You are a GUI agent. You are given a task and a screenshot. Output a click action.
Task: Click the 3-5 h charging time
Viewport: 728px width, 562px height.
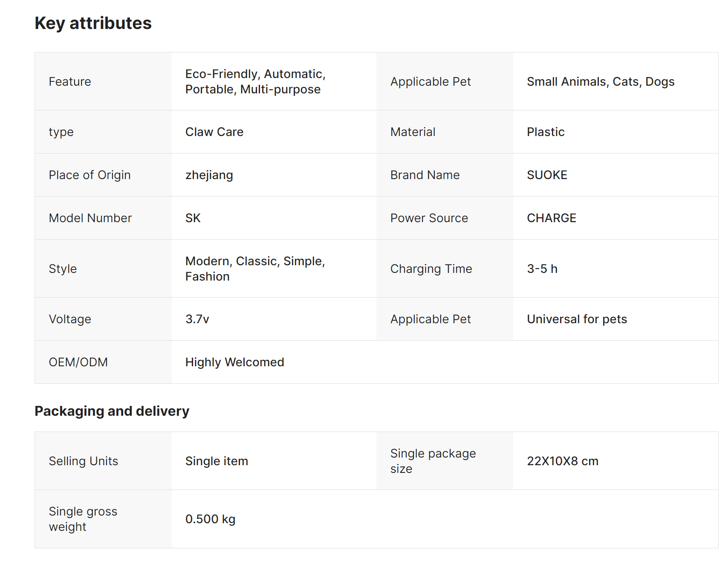pyautogui.click(x=542, y=269)
